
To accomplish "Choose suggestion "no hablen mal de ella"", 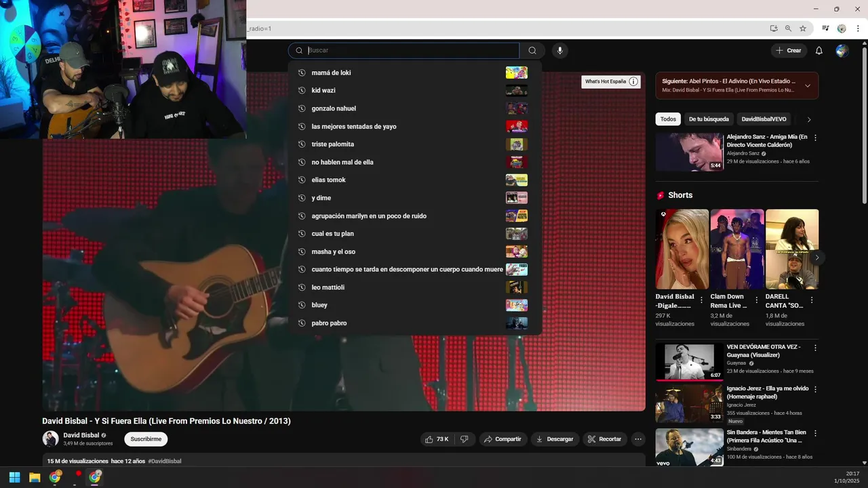I will (414, 162).
